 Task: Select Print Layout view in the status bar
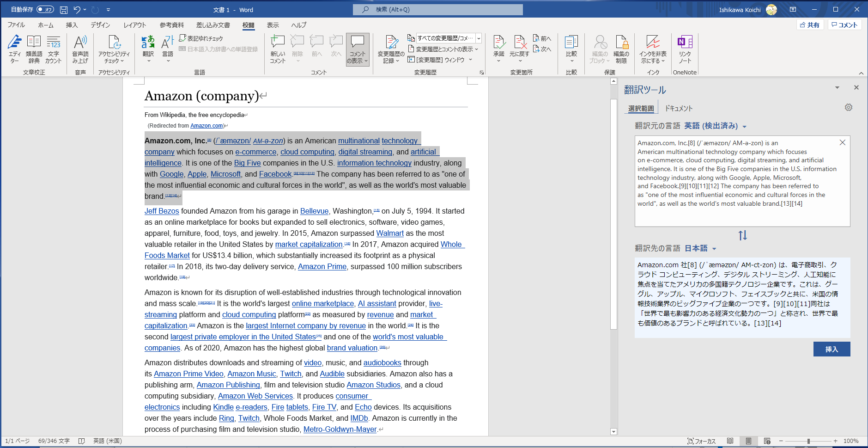[x=748, y=441]
